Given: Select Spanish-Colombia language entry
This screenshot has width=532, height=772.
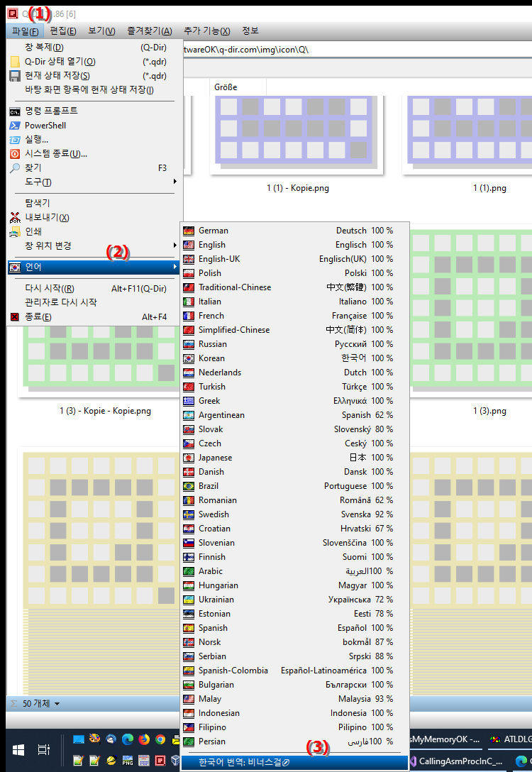Looking at the screenshot, I should (294, 671).
